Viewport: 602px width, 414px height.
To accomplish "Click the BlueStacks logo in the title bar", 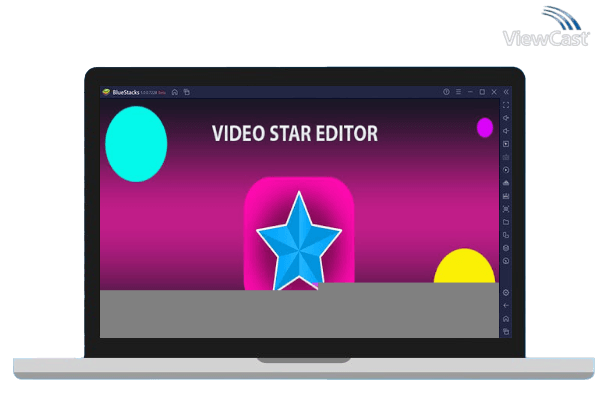I will point(106,92).
